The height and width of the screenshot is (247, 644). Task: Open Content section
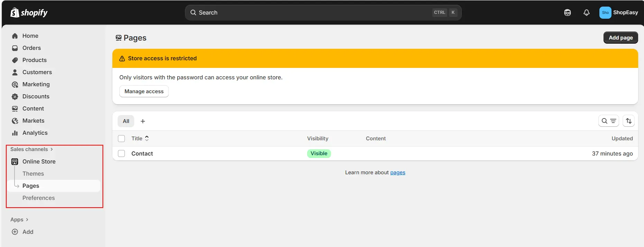pos(33,108)
